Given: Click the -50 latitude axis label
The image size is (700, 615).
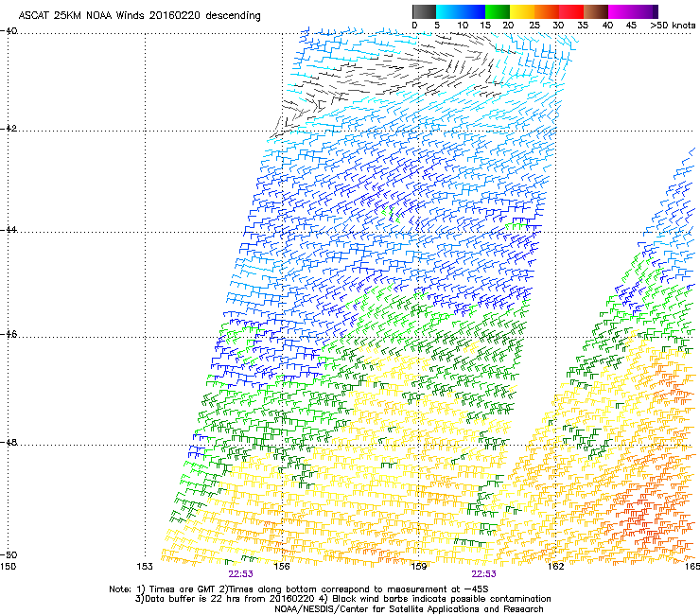Looking at the screenshot, I should click(9, 555).
